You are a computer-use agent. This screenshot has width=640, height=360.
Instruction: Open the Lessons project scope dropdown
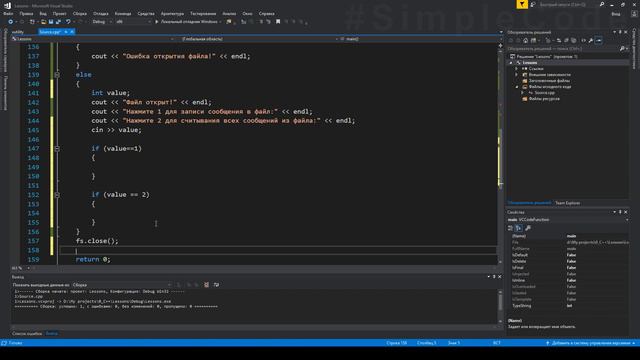tap(93, 39)
